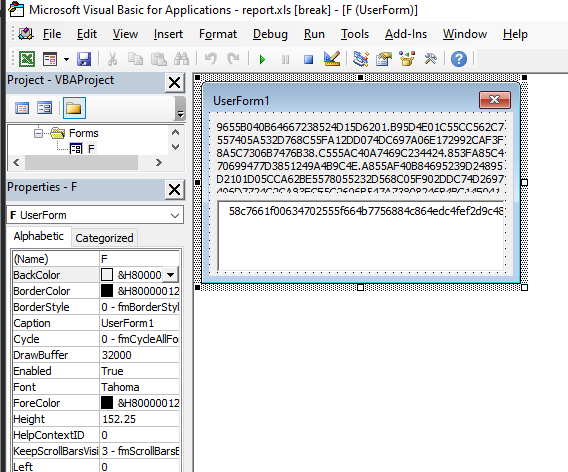Viewport: 568px width, 472px height.
Task: Click project tree scroll left arrow
Action: (x=16, y=163)
